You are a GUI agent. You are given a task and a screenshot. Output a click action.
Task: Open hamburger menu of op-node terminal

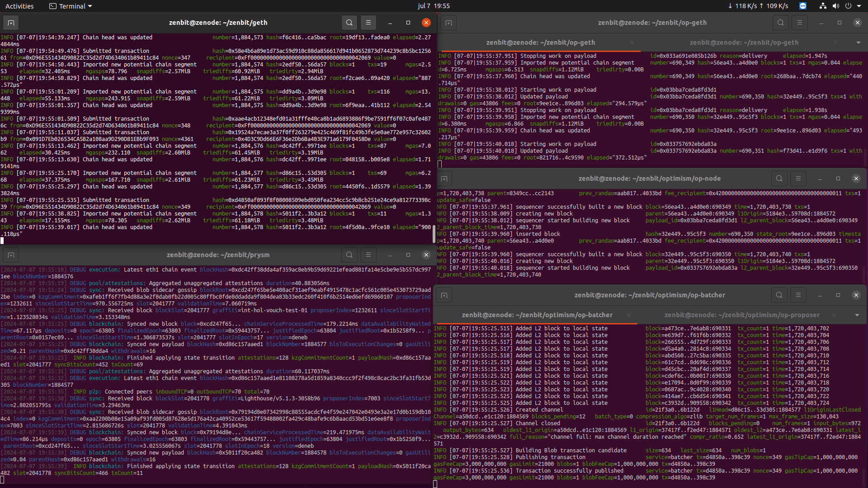click(x=798, y=178)
